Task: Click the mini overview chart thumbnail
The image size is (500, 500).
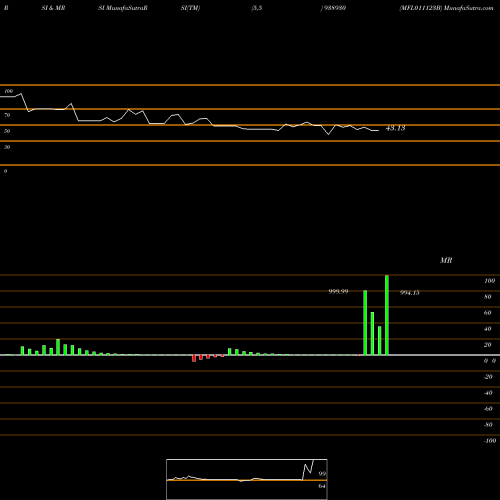Action: 247,479
